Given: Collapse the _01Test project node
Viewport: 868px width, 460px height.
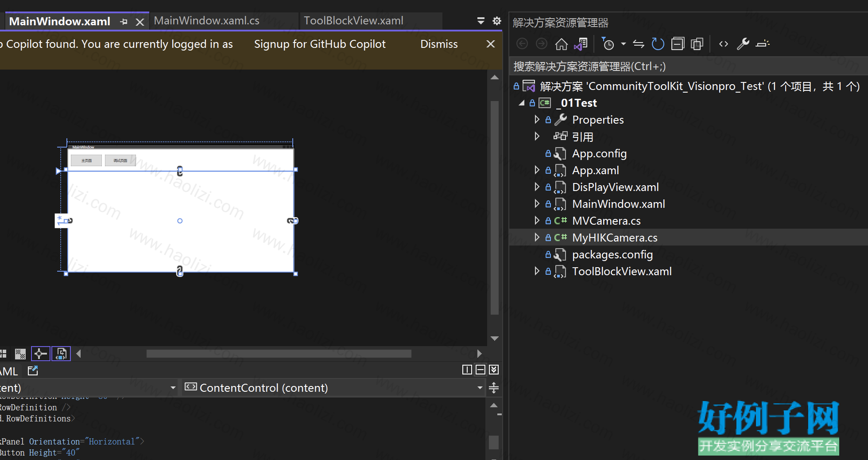Looking at the screenshot, I should [522, 103].
